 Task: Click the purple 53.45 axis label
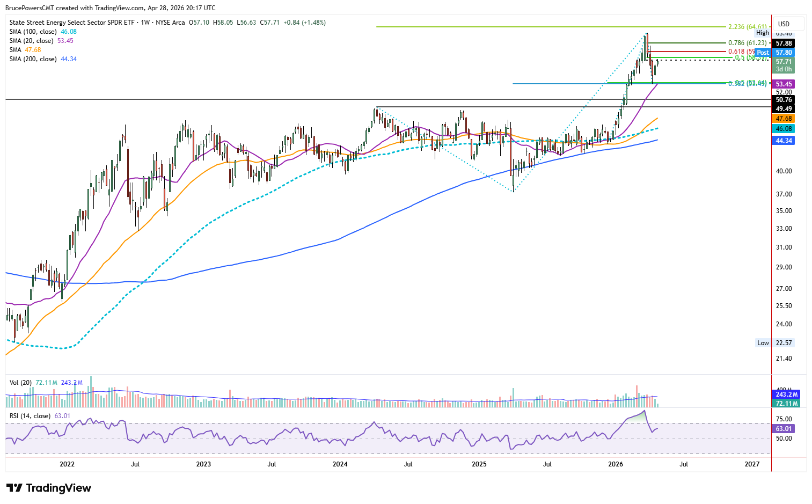(x=783, y=84)
